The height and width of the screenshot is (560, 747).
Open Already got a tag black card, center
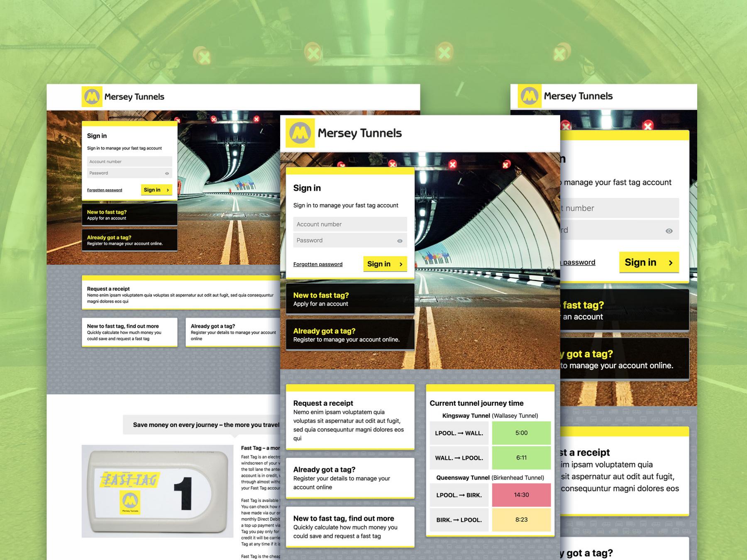[350, 335]
